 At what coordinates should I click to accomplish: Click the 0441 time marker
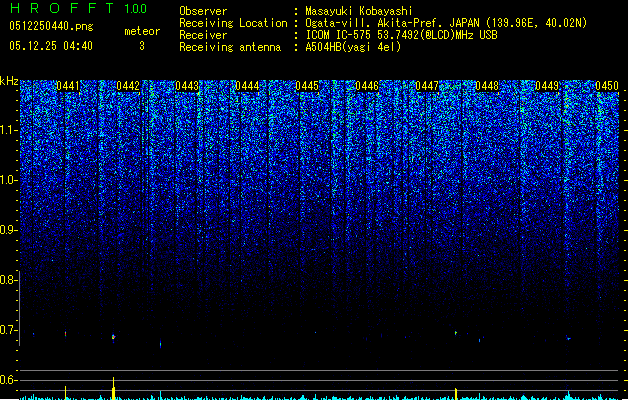click(68, 86)
